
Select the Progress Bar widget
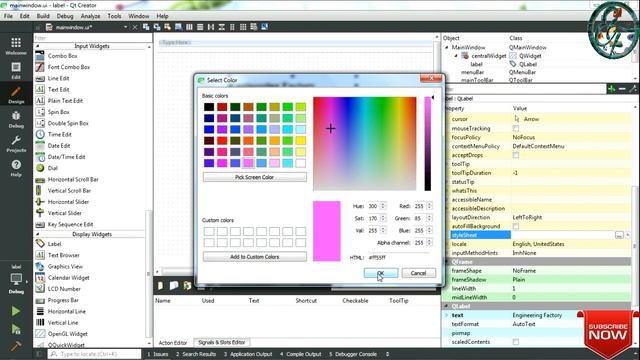63,300
